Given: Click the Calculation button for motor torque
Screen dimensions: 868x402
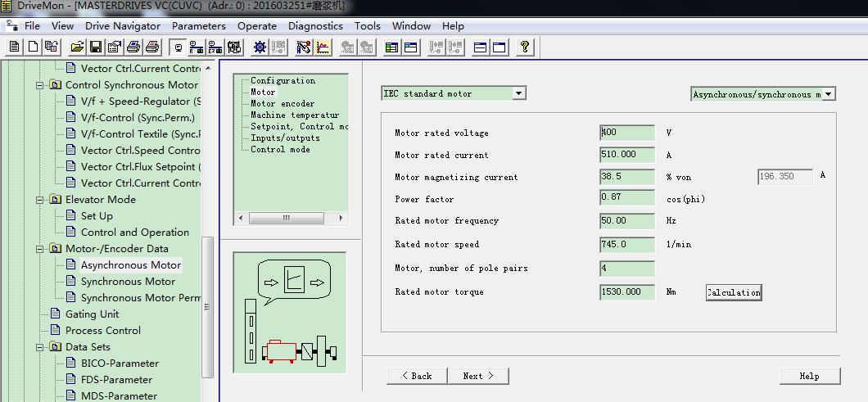Looking at the screenshot, I should click(x=733, y=292).
